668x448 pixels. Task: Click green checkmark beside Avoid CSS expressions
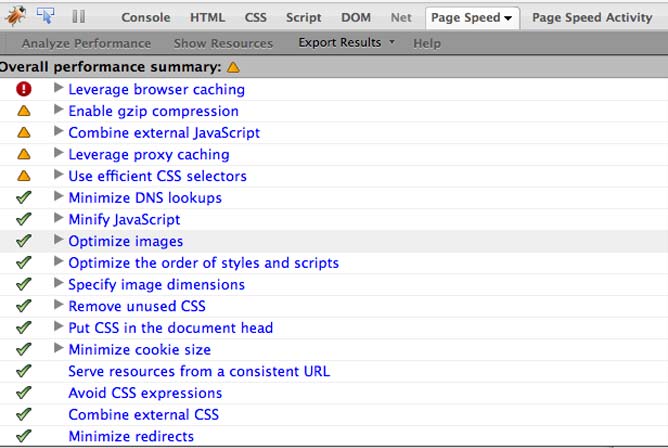pos(23,393)
